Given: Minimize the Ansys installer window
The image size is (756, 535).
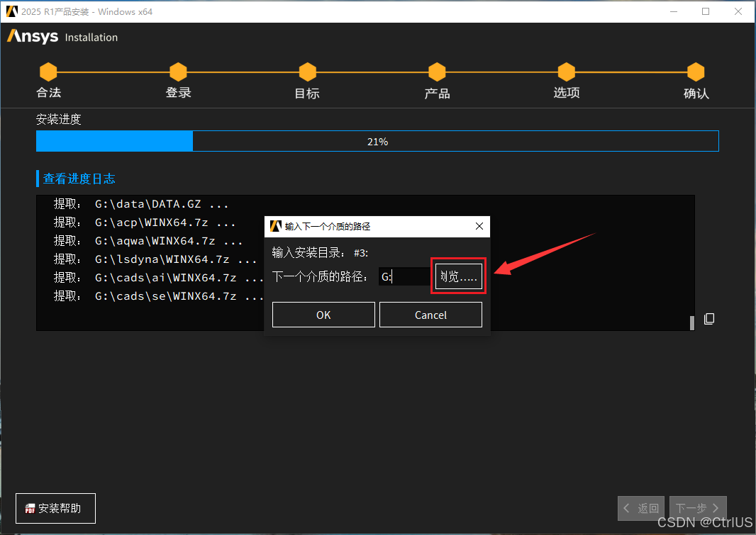Looking at the screenshot, I should 674,11.
